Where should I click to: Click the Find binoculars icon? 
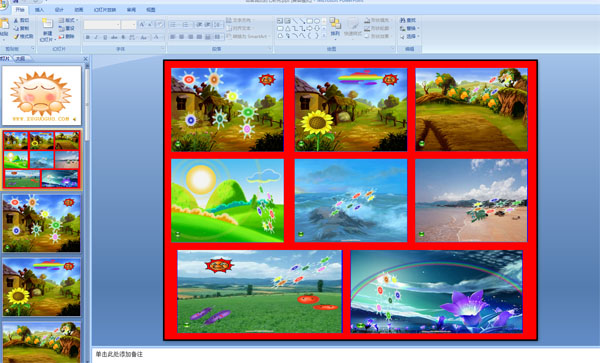point(403,20)
